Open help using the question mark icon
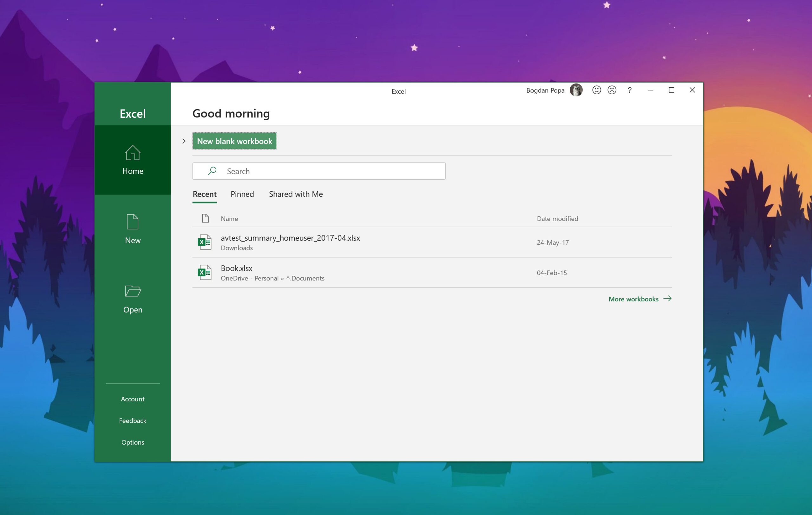Screen dimensions: 812x515 coord(630,90)
